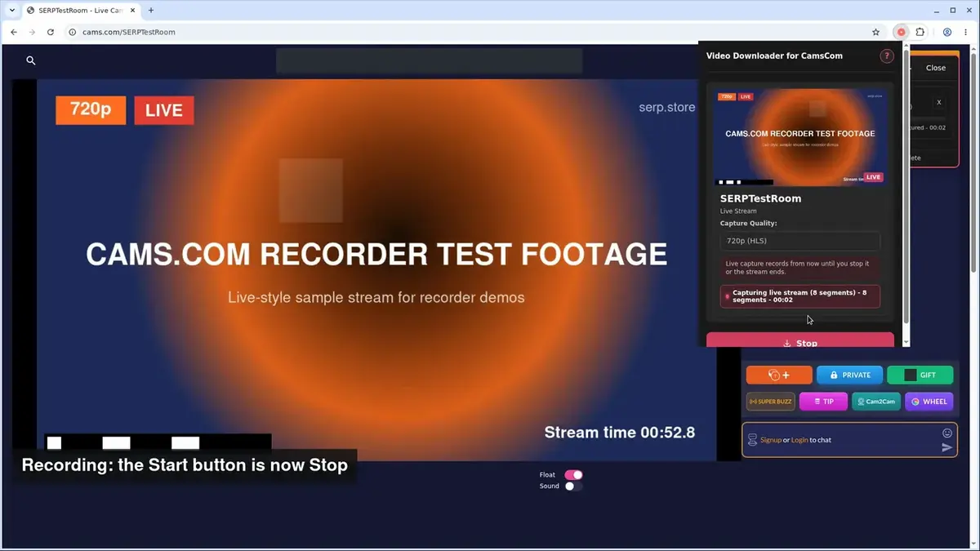
Task: Click the SUPER BUZZ button
Action: (771, 402)
